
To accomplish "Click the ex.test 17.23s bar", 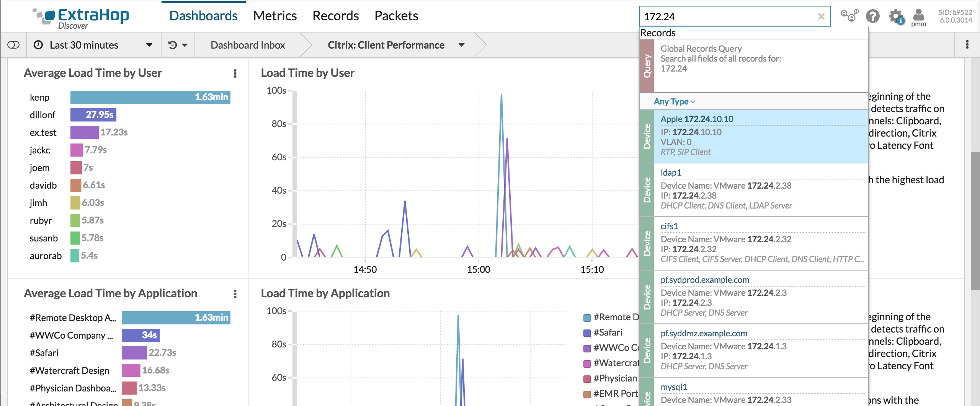I will click(x=84, y=132).
